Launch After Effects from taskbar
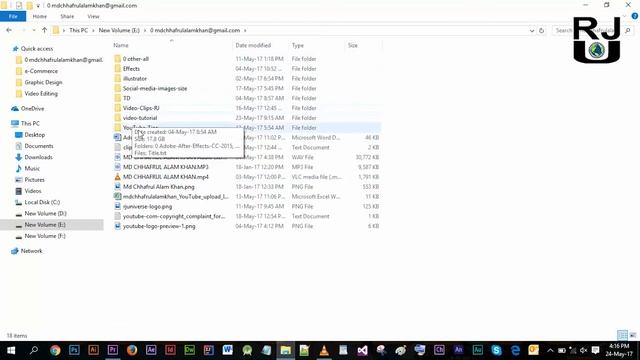The width and height of the screenshot is (640, 360). click(x=151, y=350)
